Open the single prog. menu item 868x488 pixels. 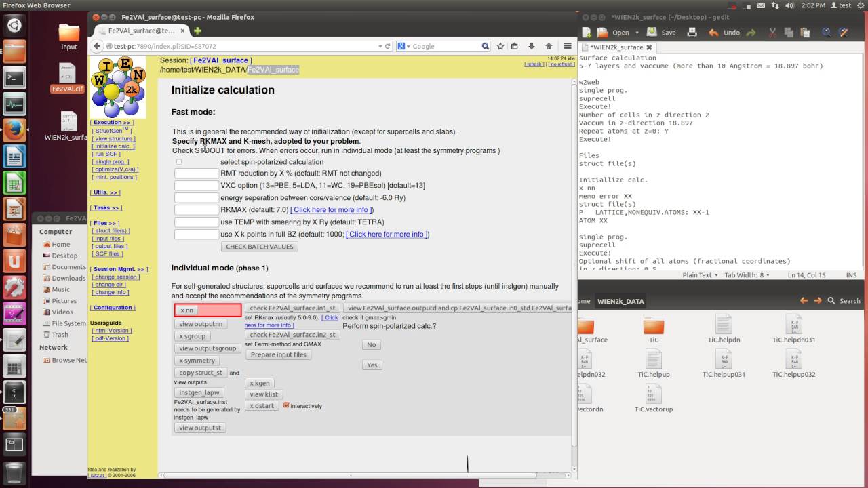[x=111, y=162]
